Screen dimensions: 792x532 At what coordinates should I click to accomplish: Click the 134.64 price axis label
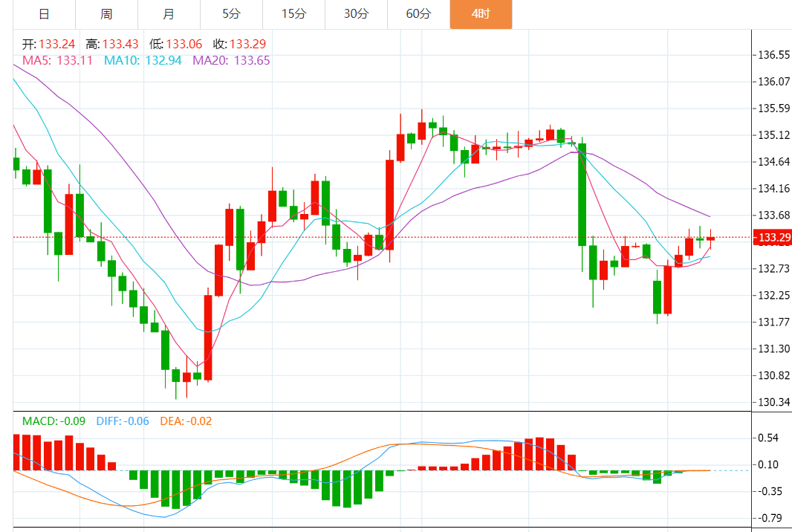(774, 162)
